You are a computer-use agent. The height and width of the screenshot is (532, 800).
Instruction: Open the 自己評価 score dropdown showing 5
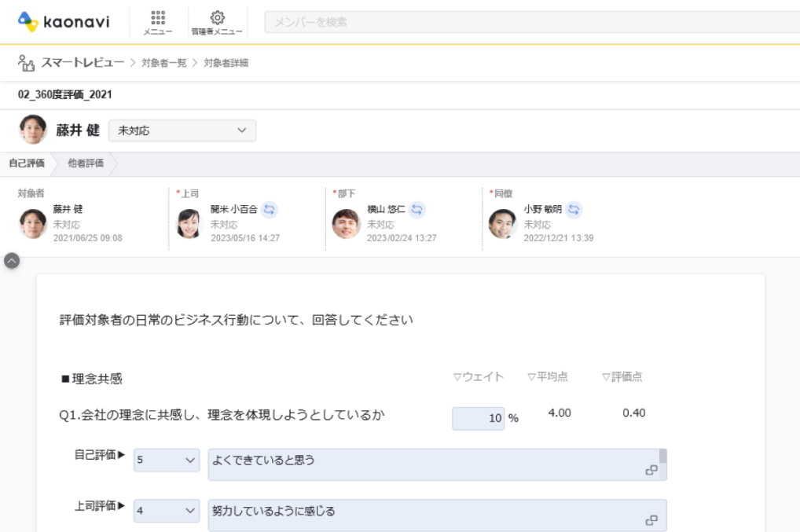tap(165, 460)
